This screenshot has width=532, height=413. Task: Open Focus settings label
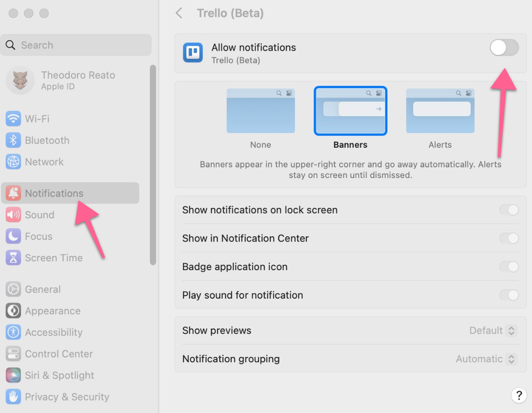(x=39, y=237)
